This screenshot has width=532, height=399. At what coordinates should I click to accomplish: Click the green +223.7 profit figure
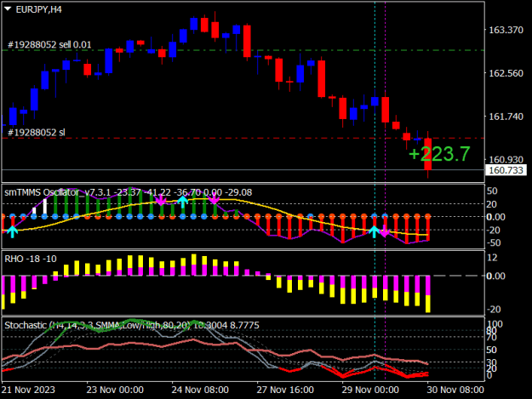tap(439, 154)
